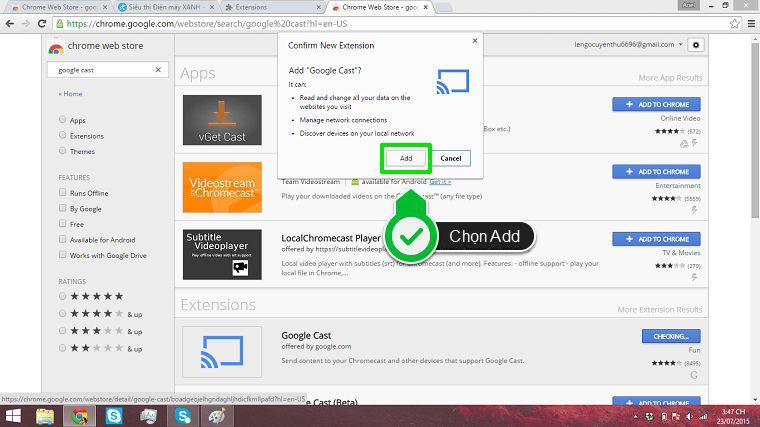Reload the page using the refresh icon
This screenshot has width=760, height=427.
[42, 23]
